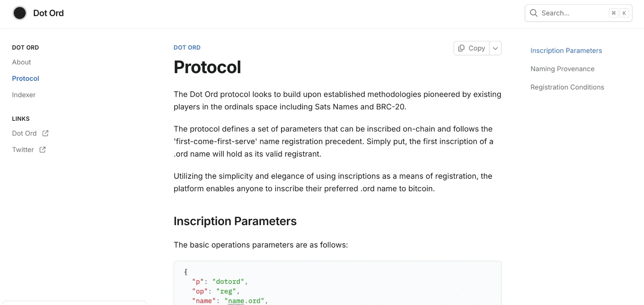Click the copy page icon
Image resolution: width=644 pixels, height=305 pixels.
[462, 48]
